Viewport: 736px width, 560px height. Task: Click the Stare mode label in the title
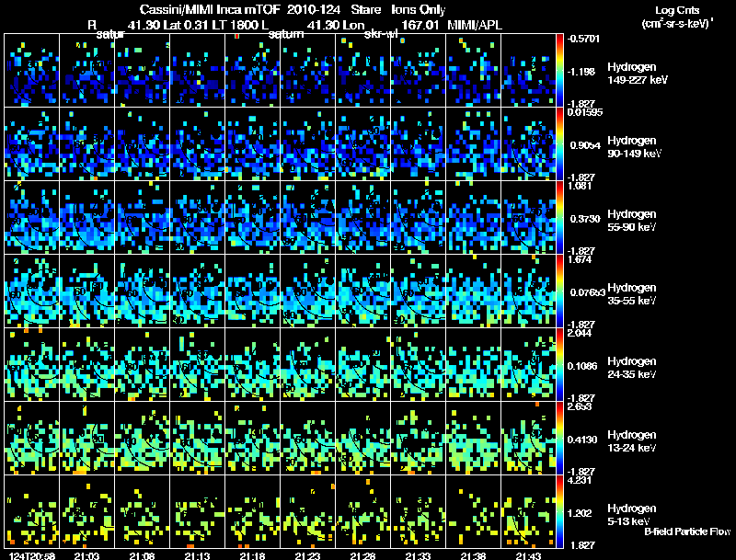(365, 10)
